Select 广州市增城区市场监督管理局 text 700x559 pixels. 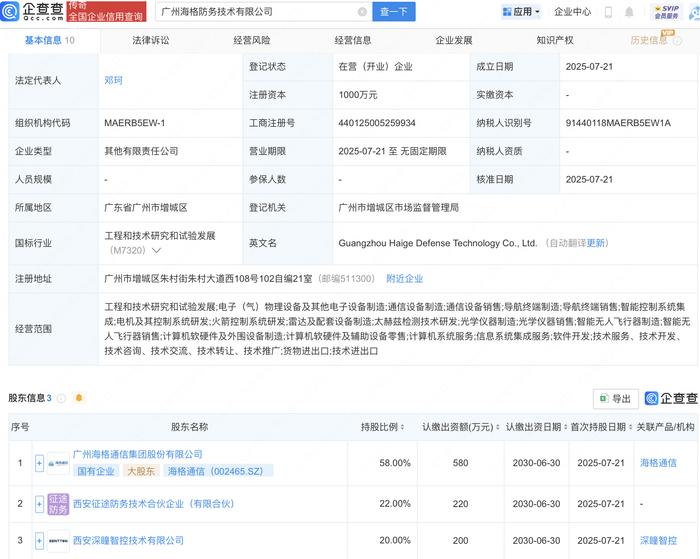tap(398, 208)
